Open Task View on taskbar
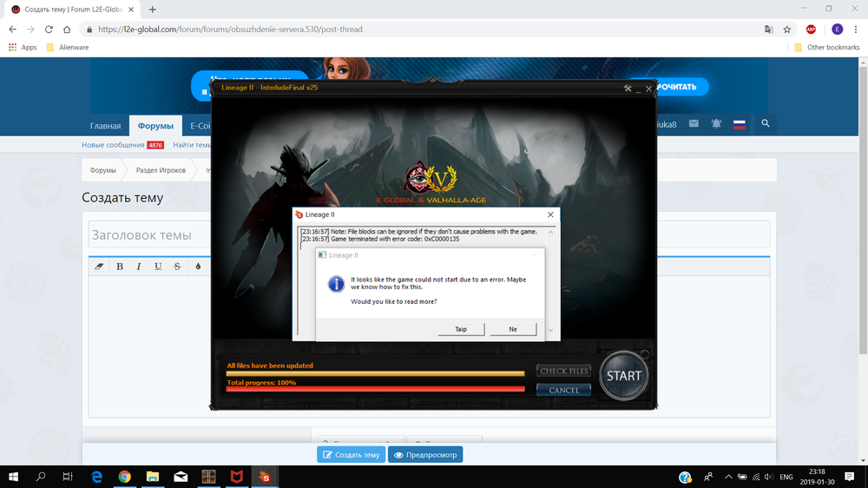Viewport: 868px width, 488px height. (68, 477)
